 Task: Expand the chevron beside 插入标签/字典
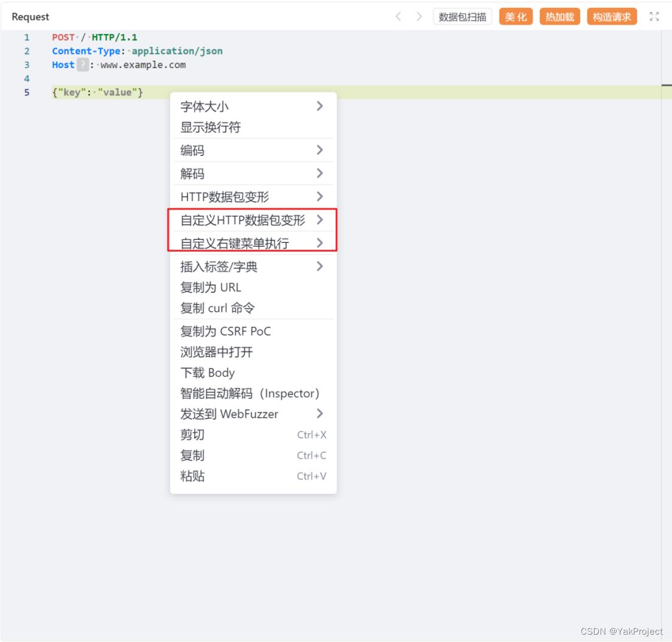pos(320,266)
